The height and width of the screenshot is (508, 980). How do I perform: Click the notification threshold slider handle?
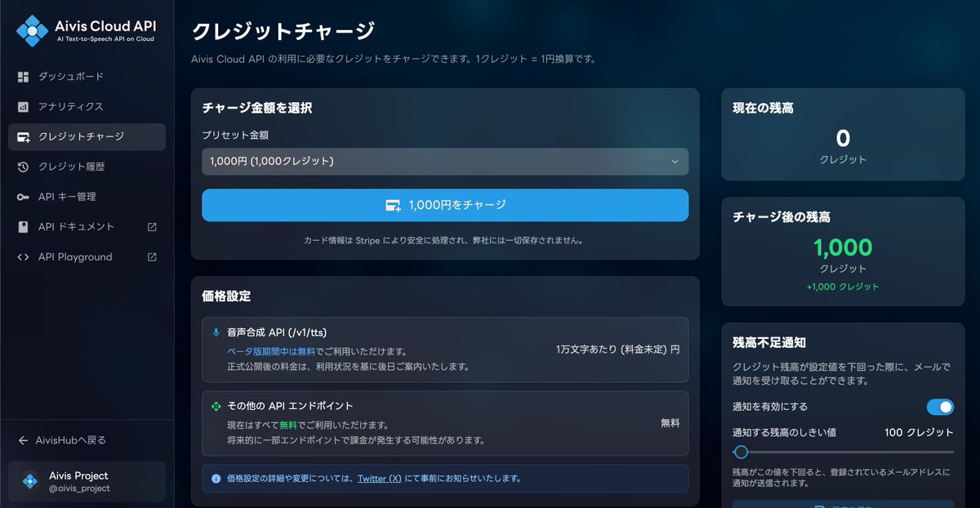(x=741, y=452)
